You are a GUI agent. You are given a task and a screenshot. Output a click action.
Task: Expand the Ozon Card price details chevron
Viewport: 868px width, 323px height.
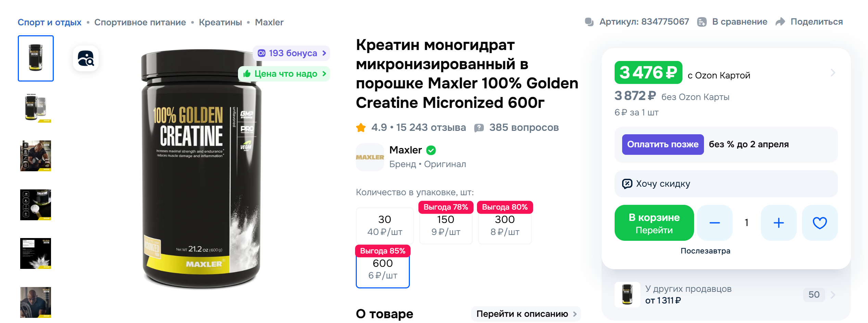(833, 73)
